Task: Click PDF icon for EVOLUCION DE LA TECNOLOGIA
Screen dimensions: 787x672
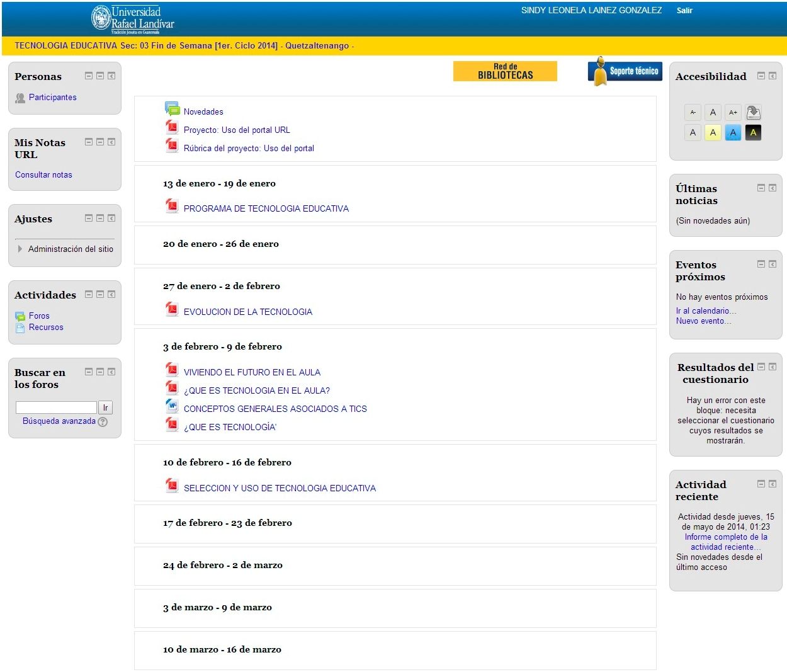Action: pos(172,309)
